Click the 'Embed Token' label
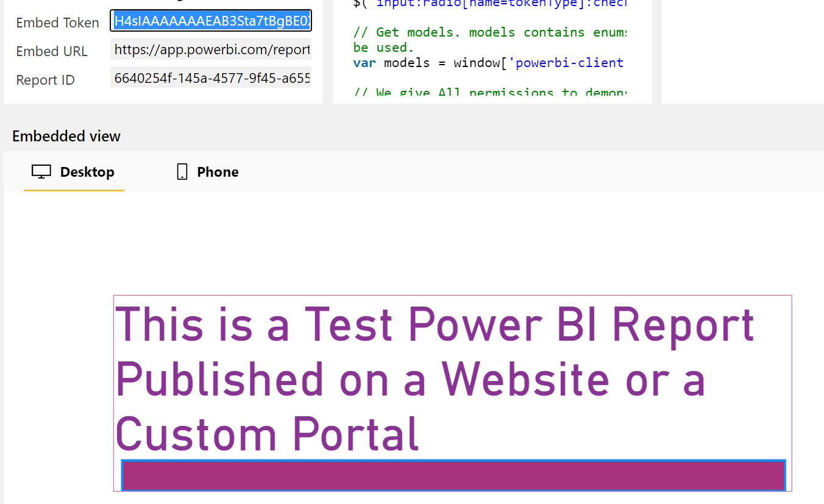 click(57, 23)
